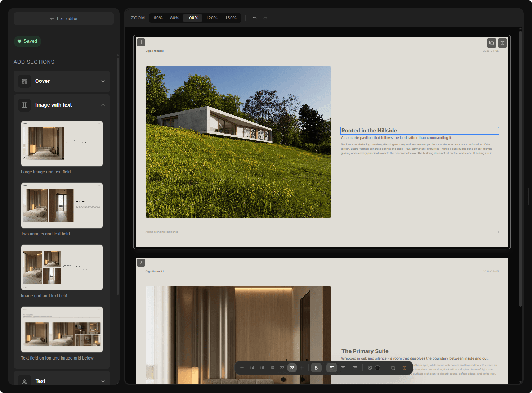Click Exit editor button
Image resolution: width=532 pixels, height=393 pixels.
pos(64,19)
